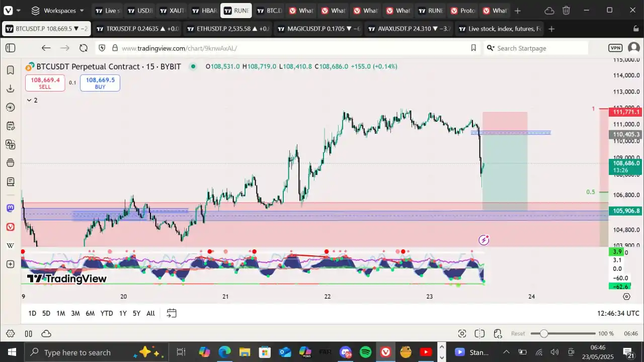Add new tab in top tab bar
644x362 pixels.
[518, 11]
